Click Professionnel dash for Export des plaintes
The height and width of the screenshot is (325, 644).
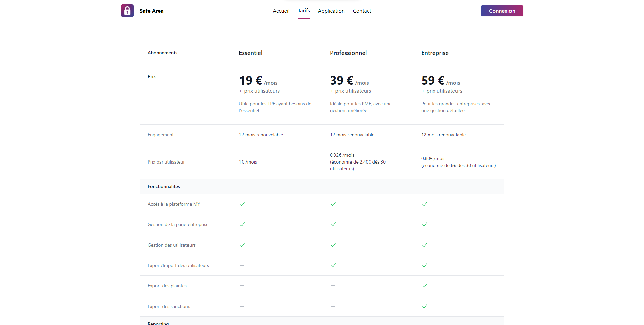(x=333, y=286)
